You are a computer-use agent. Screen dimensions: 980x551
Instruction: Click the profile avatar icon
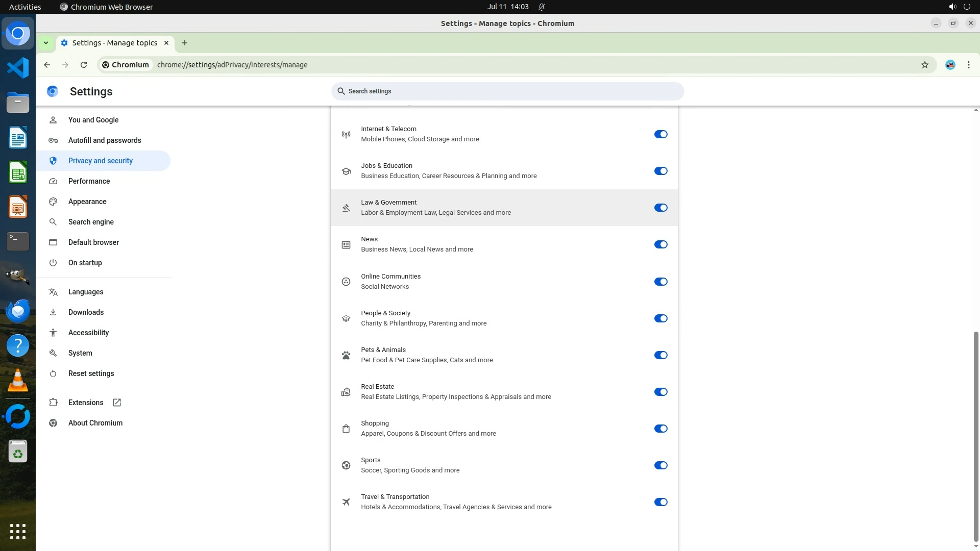point(950,65)
